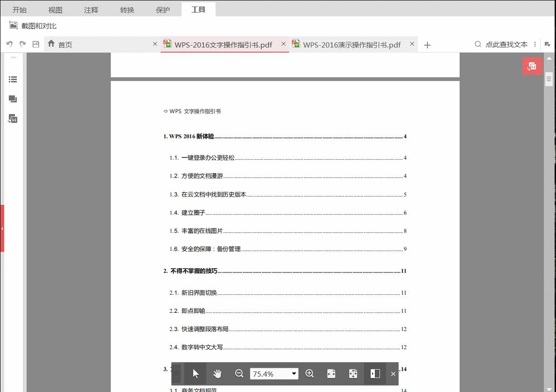
Task: Open the outline/bookmarks list panel icon
Action: coord(13,80)
